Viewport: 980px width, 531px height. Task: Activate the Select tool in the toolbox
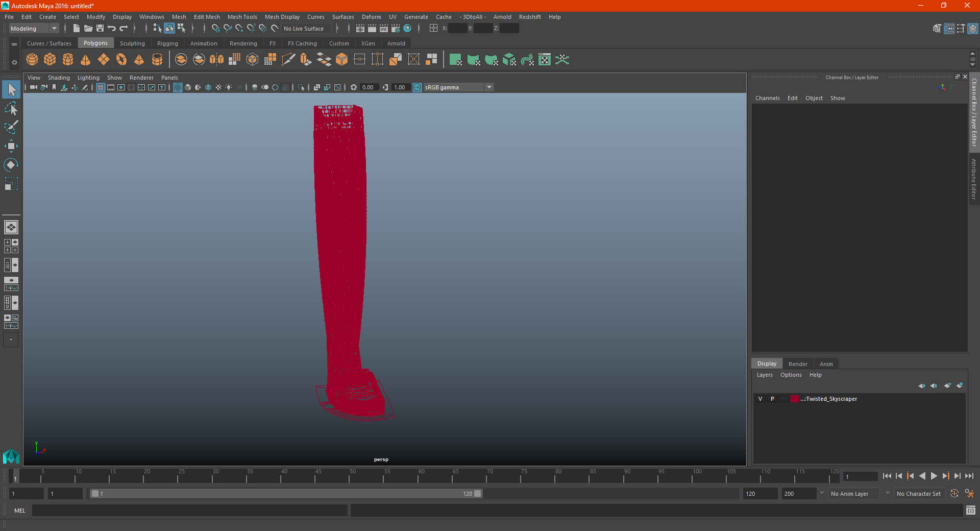(x=11, y=90)
